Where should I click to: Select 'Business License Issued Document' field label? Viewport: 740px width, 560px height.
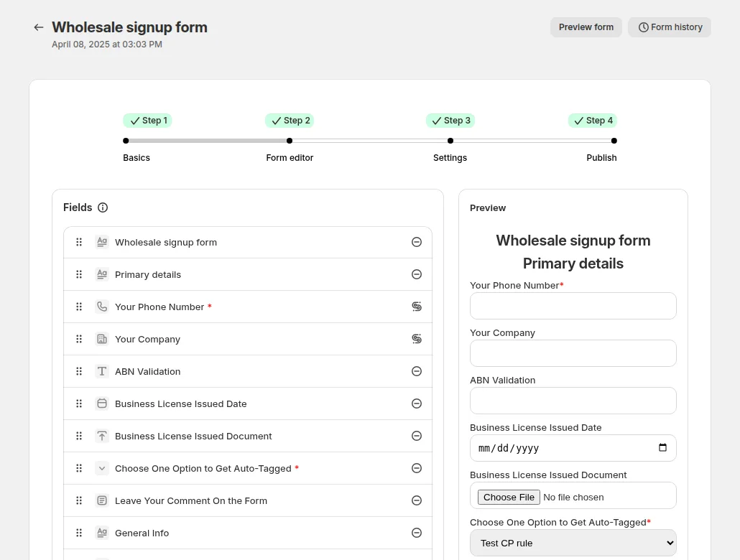click(193, 436)
